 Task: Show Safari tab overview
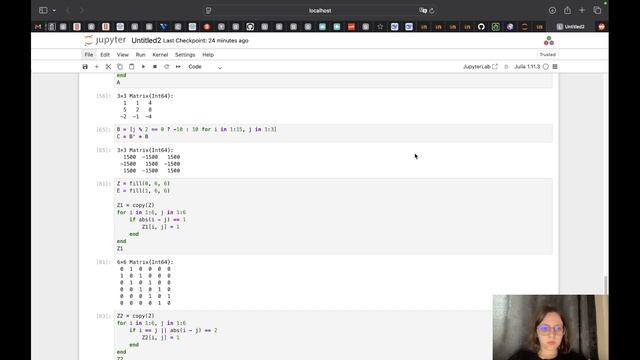point(597,10)
